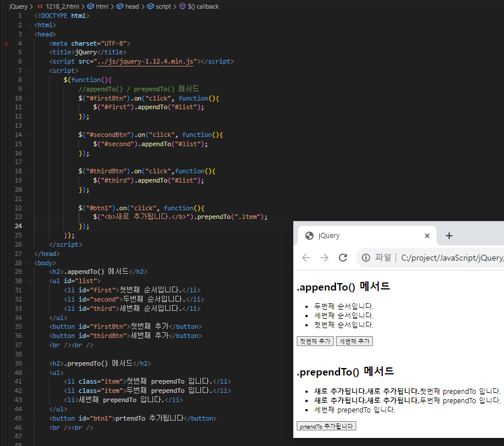Image resolution: width=504 pixels, height=446 pixels.
Task: Click the 세번째 추가 button in browser
Action: click(x=354, y=341)
